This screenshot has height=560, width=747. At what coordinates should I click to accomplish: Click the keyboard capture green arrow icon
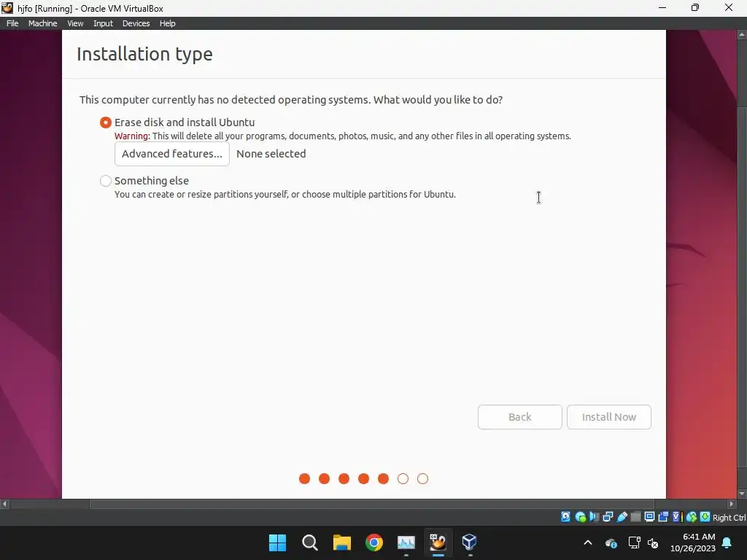[705, 517]
